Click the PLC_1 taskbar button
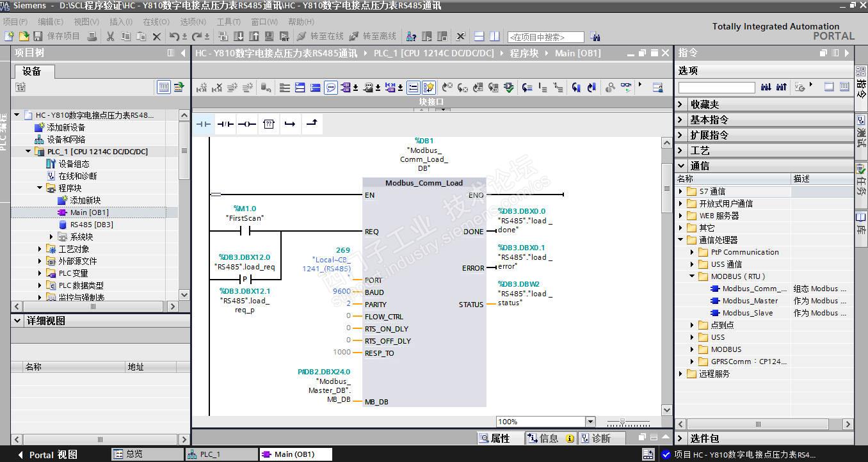Image resolution: width=868 pixels, height=462 pixels. 221,454
